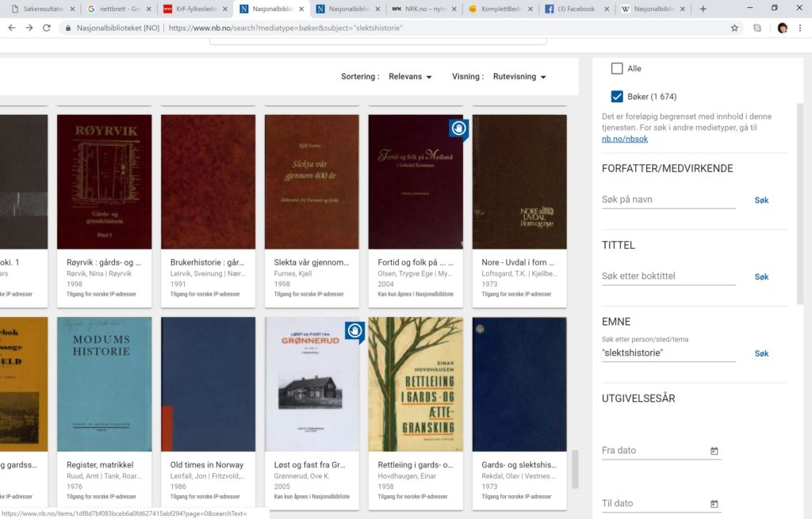Viewport: 812px width, 519px height.
Task: Open the Chrome profile avatar
Action: pyautogui.click(x=783, y=28)
